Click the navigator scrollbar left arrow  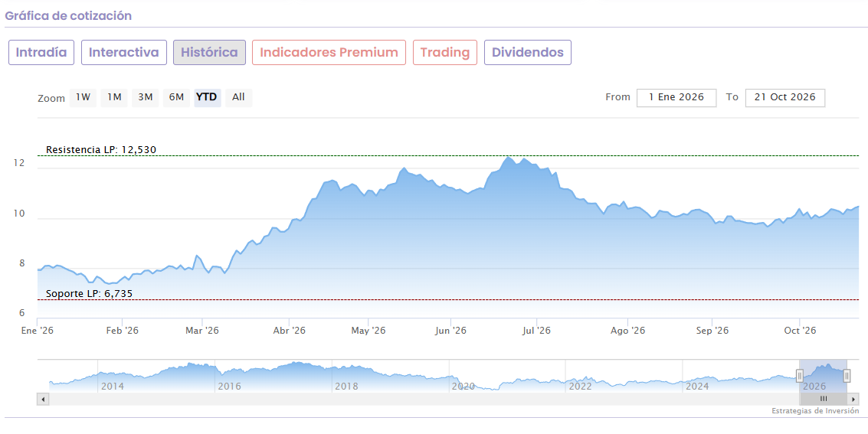point(43,399)
